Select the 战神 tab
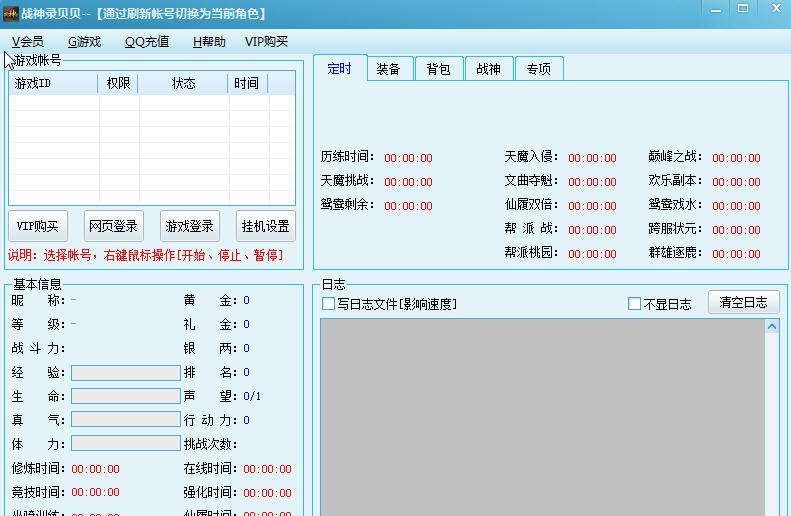Screen dimensions: 791x516 tap(489, 69)
